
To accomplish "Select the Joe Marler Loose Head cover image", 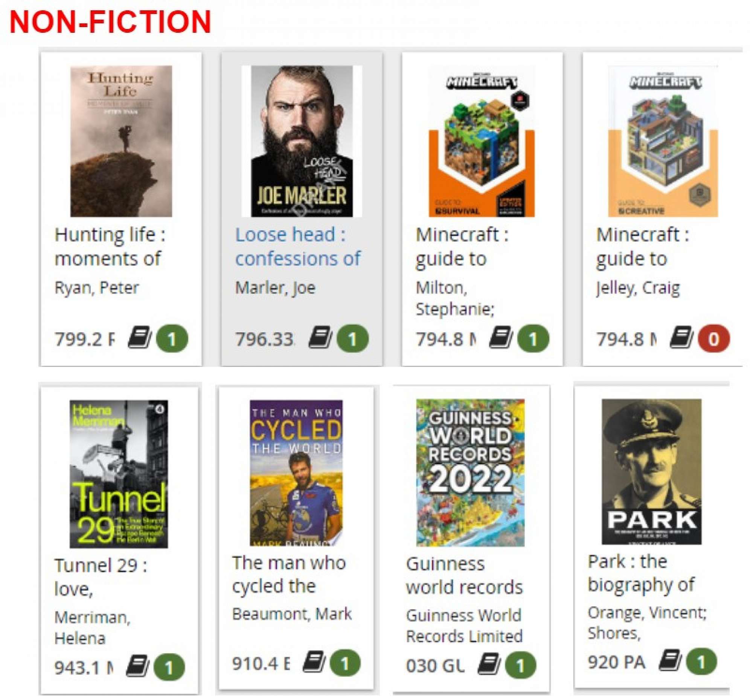I will 302,141.
